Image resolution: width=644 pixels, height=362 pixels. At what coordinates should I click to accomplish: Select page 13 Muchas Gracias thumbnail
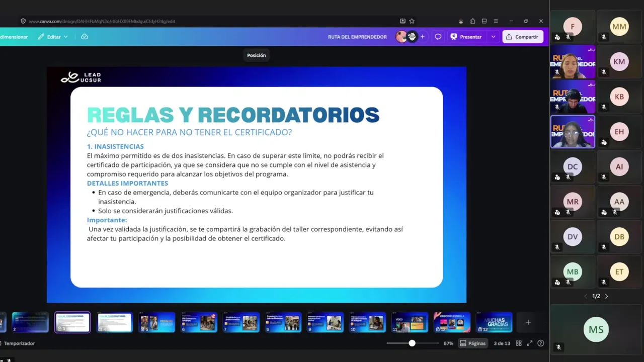(x=494, y=322)
